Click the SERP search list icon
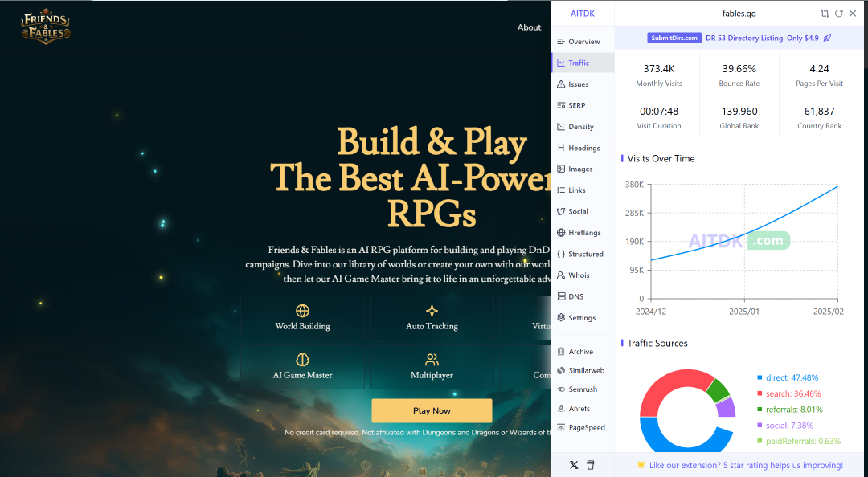Viewport: 868px width, 477px height. click(x=561, y=105)
